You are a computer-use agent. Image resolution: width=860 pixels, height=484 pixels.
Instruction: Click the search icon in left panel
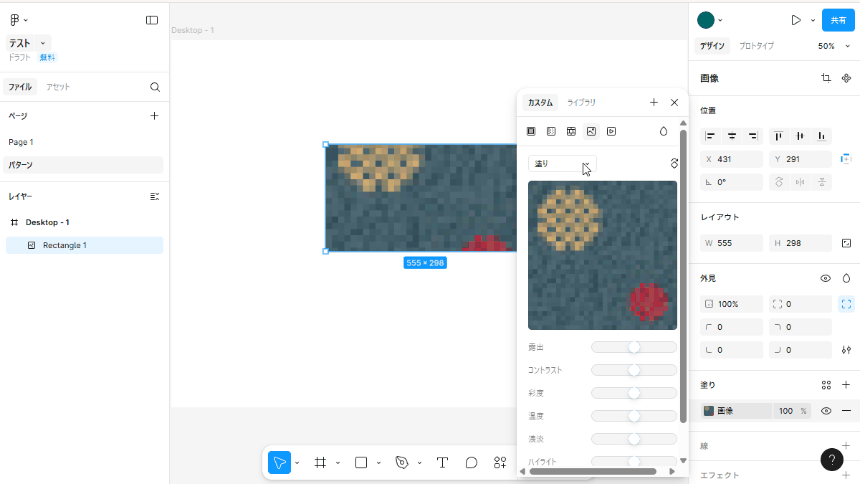155,87
